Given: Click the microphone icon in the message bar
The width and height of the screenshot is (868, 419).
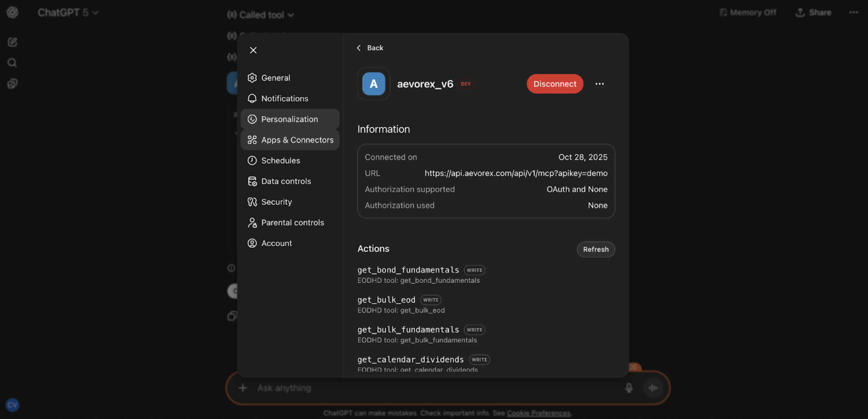Looking at the screenshot, I should click(x=628, y=388).
